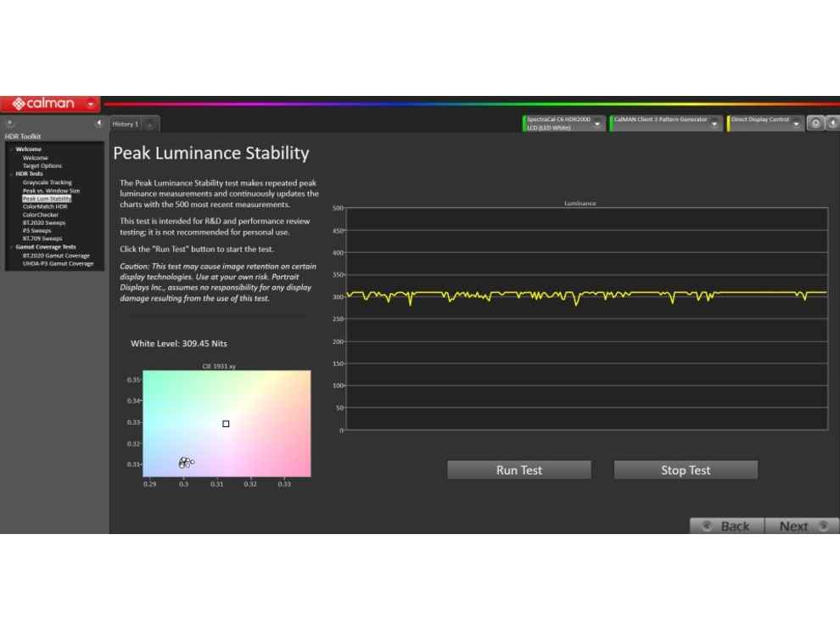Open UHDA-P3 Gamut Coverage test
The image size is (840, 630).
(x=58, y=264)
